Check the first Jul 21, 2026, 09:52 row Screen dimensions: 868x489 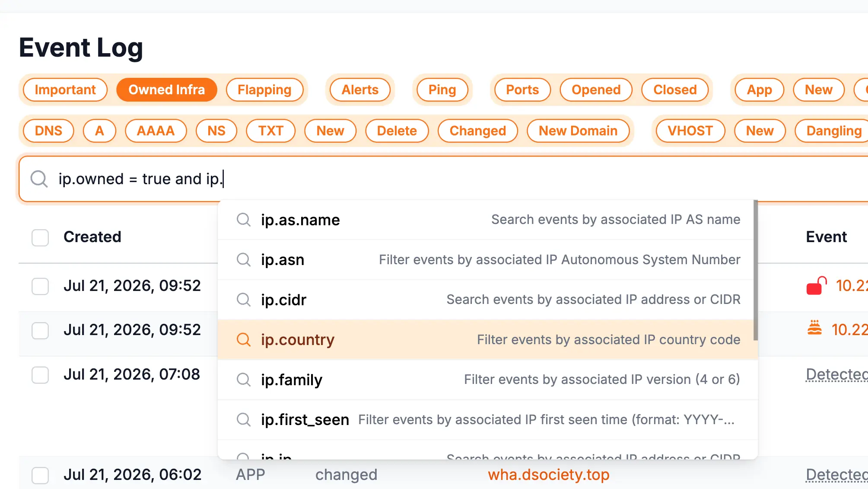(x=40, y=286)
